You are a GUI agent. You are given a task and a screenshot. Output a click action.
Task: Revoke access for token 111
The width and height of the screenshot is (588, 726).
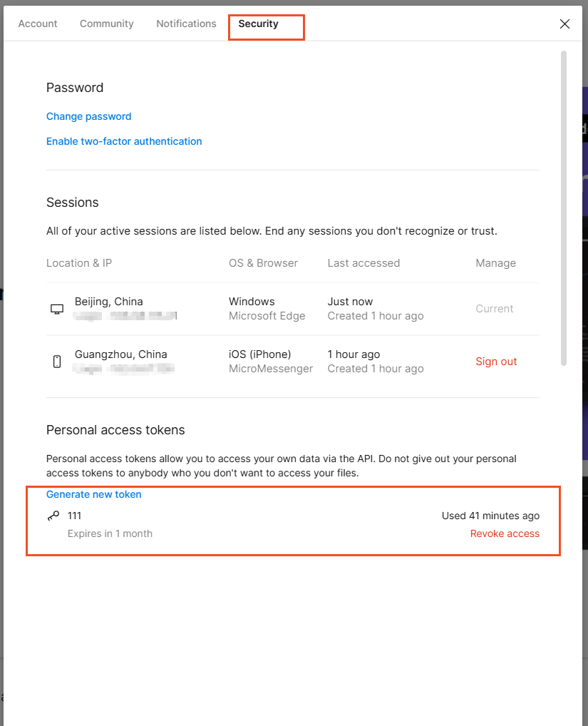pyautogui.click(x=505, y=533)
